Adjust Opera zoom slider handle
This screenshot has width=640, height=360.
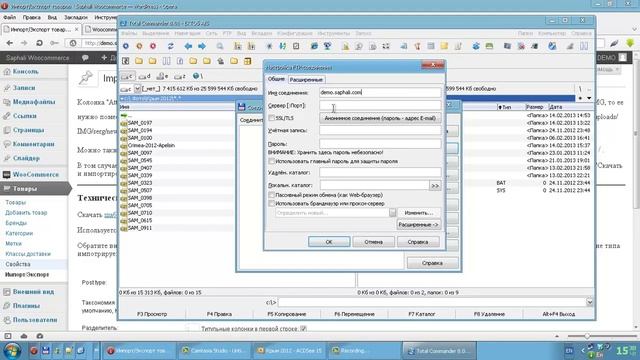coord(587,336)
